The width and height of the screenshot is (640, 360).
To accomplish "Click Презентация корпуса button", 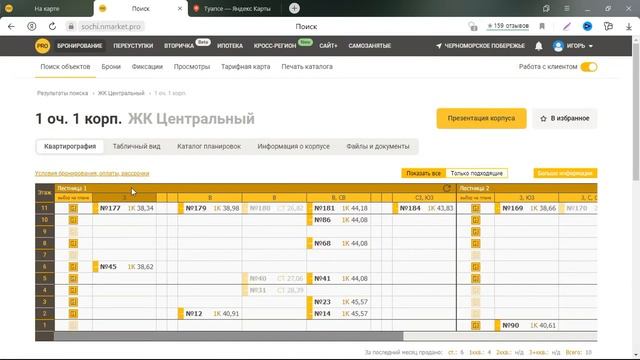I will (481, 118).
